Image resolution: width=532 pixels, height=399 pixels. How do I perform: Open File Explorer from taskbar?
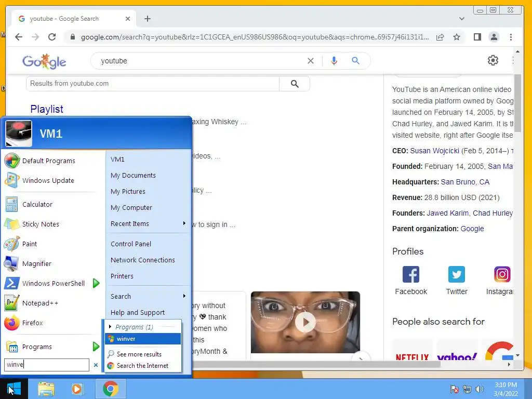click(46, 389)
